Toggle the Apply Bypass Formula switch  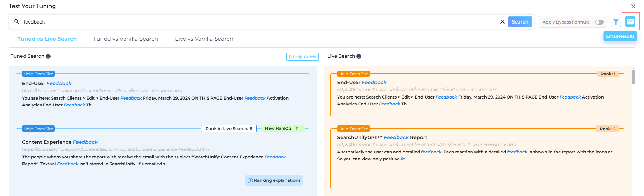coord(599,22)
